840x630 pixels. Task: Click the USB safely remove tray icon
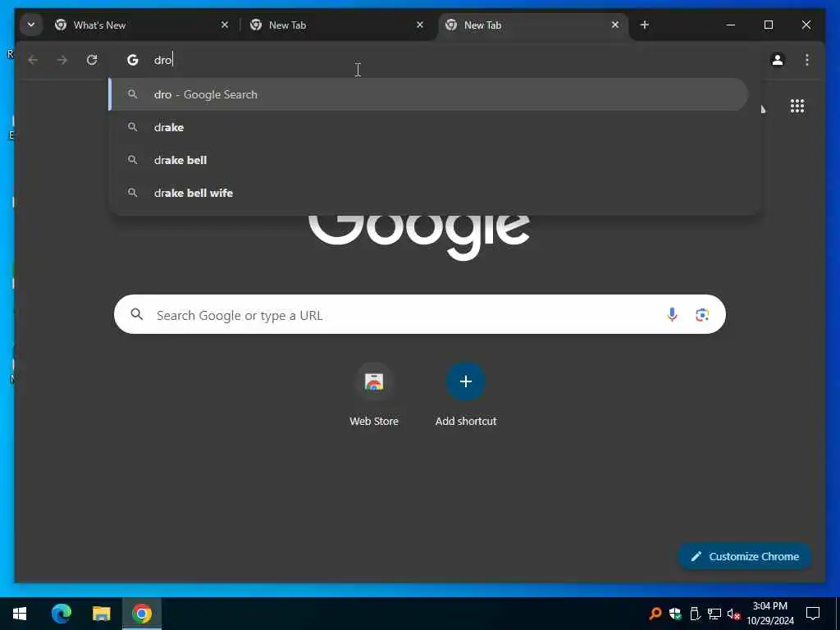pyautogui.click(x=695, y=614)
